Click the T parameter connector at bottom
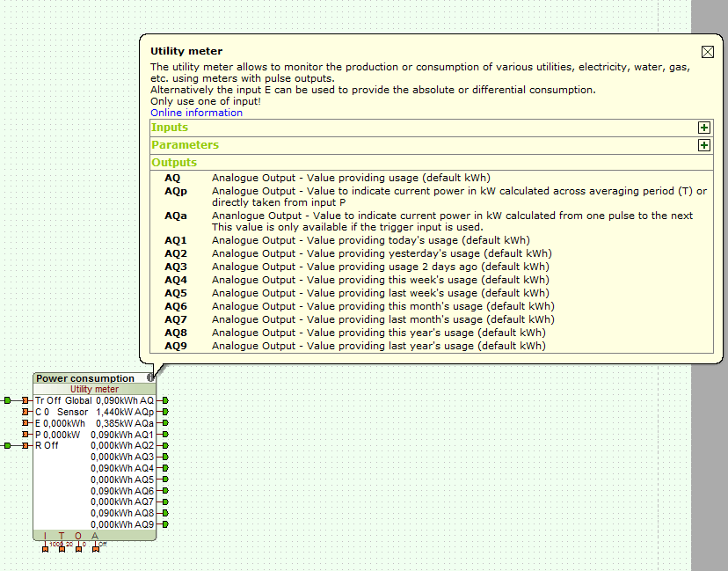 [x=62, y=548]
